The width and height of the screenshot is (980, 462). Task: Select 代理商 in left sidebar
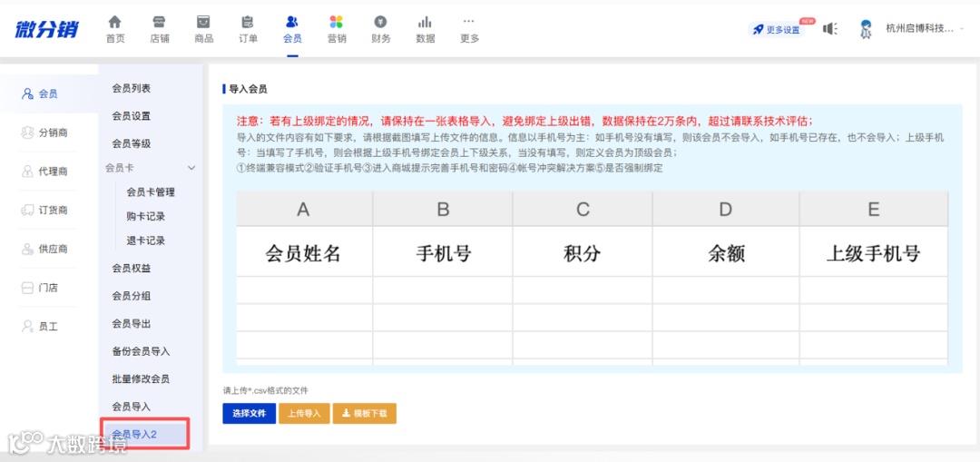coord(48,172)
